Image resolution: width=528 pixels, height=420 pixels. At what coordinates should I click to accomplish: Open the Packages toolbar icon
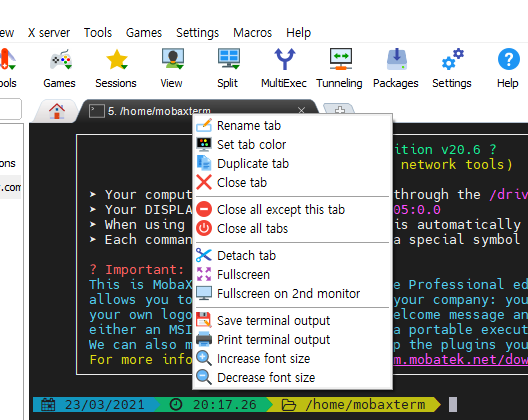tap(397, 59)
